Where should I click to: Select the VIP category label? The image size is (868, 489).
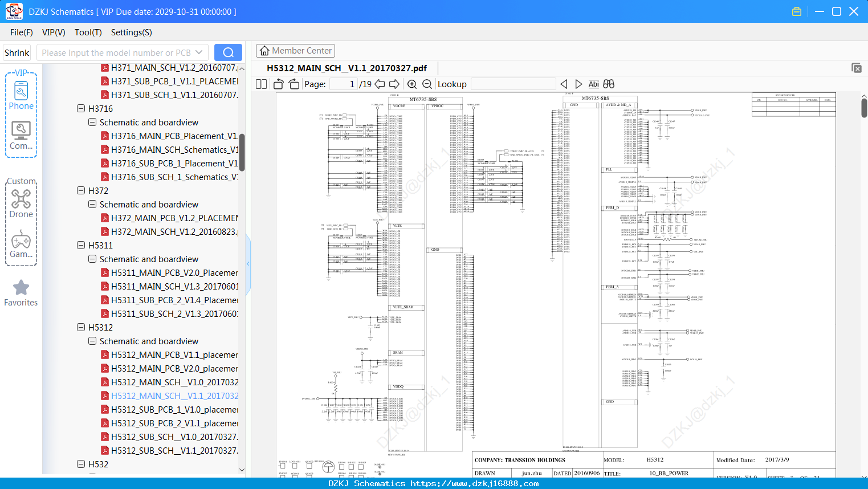(21, 73)
